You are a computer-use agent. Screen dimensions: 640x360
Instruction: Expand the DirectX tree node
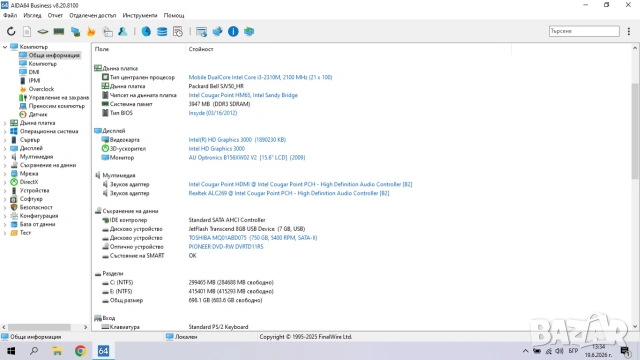click(5, 182)
